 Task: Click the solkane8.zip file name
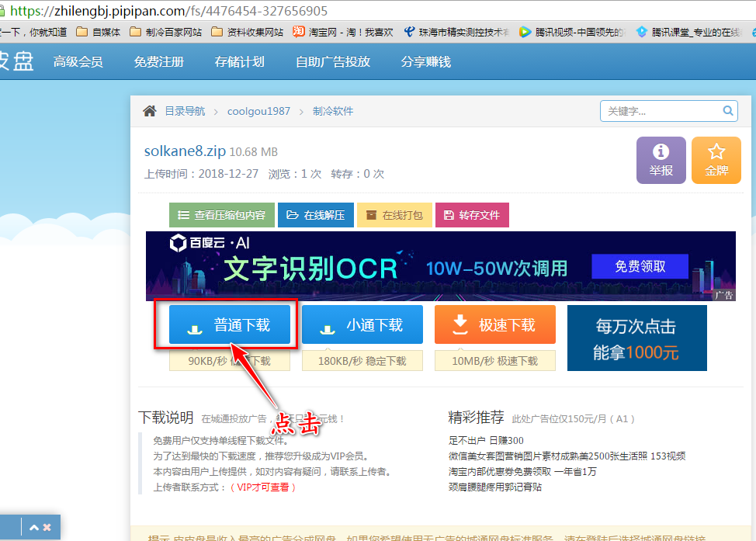pos(186,151)
